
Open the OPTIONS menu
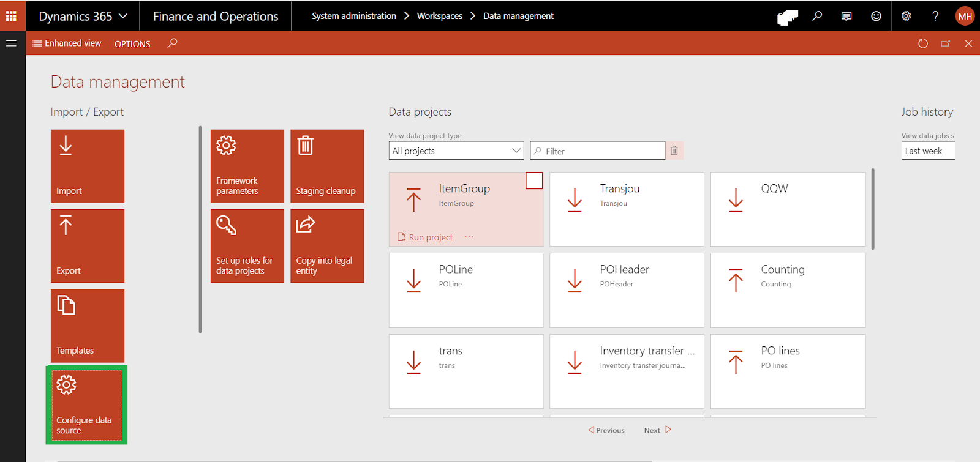point(132,43)
